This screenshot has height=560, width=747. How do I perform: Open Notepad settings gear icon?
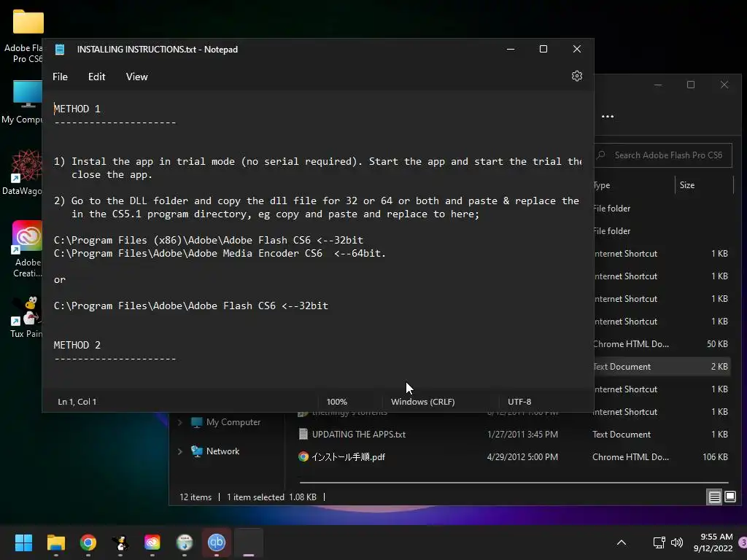tap(576, 76)
